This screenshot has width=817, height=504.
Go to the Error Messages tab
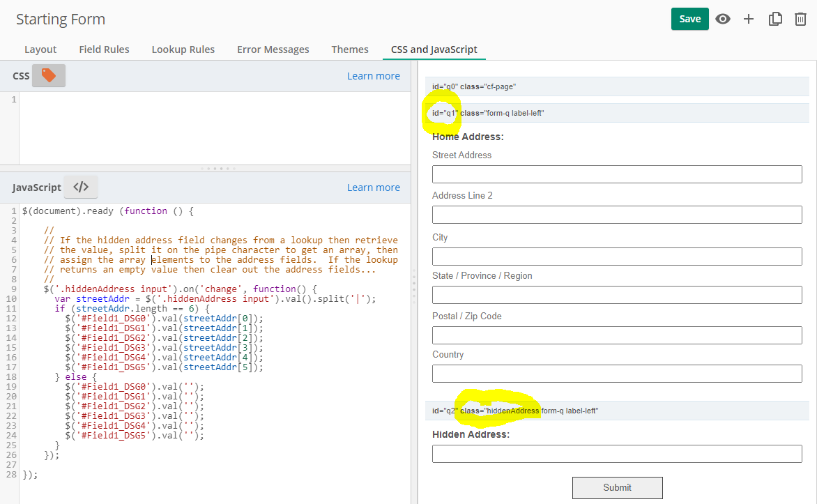click(273, 49)
